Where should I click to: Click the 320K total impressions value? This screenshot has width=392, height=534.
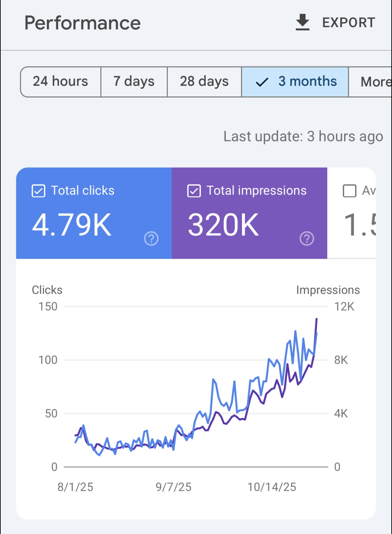coord(223,225)
